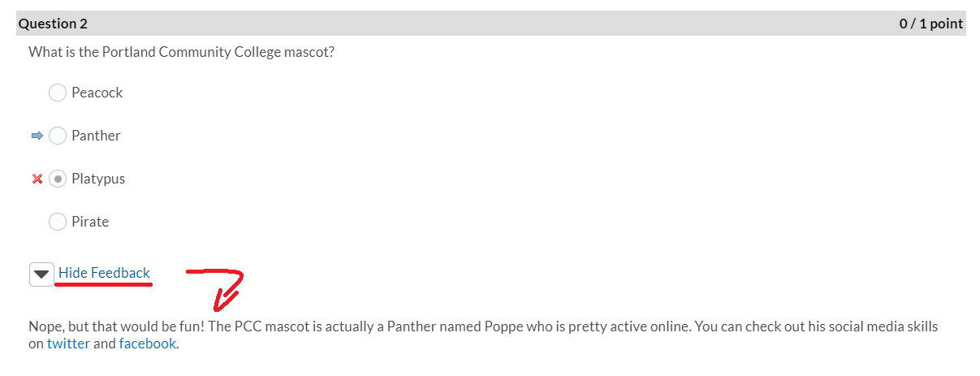Select the Pirate radio button
This screenshot has height=376, width=980.
(58, 222)
